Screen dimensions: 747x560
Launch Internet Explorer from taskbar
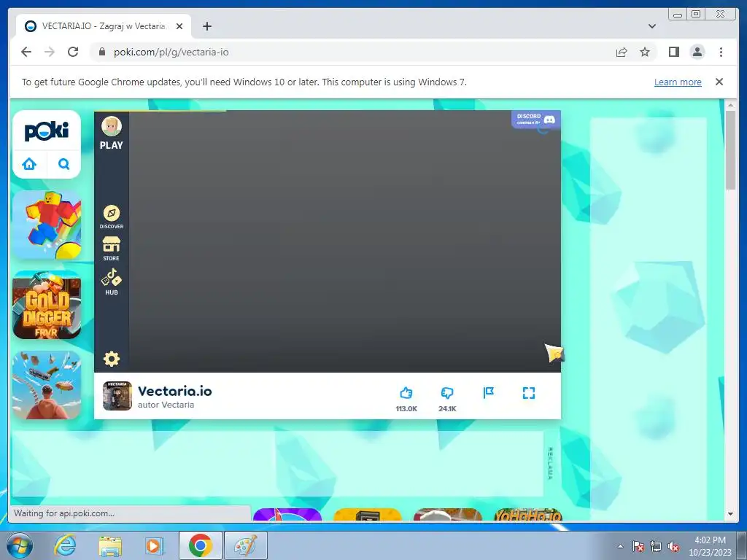click(x=65, y=545)
